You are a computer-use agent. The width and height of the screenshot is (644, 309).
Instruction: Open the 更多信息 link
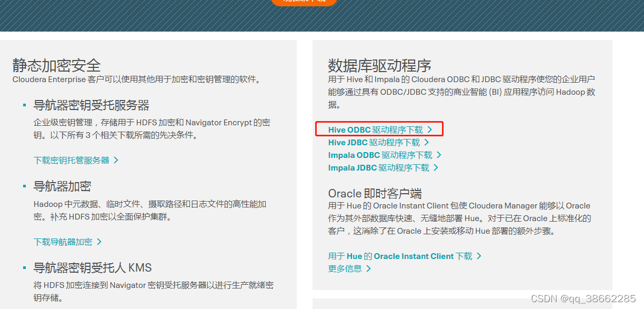point(349,268)
